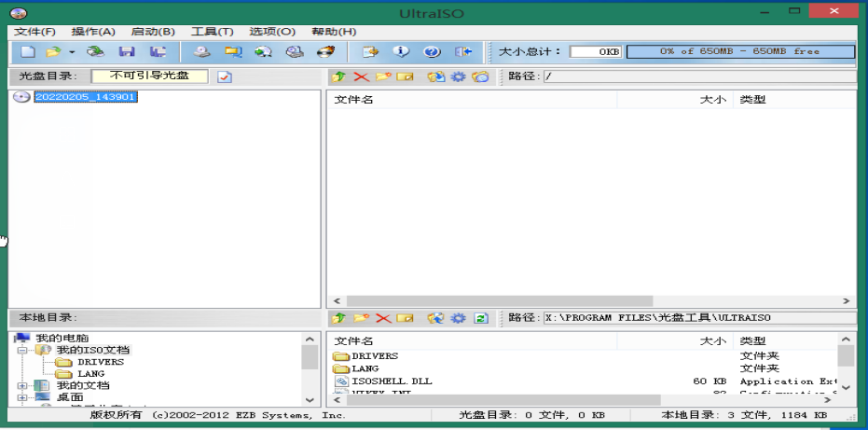868x430 pixels.
Task: Select DRIVERS folder in local file list
Action: 375,355
